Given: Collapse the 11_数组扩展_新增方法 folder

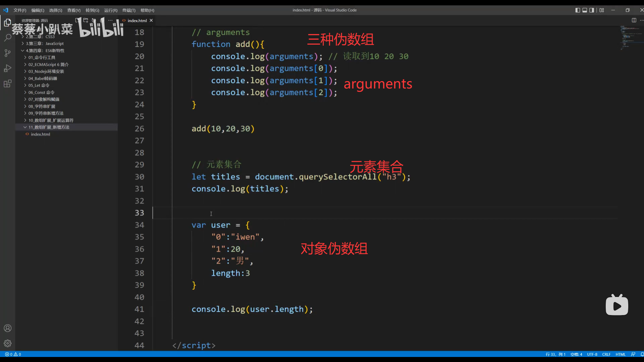Looking at the screenshot, I should click(49, 127).
